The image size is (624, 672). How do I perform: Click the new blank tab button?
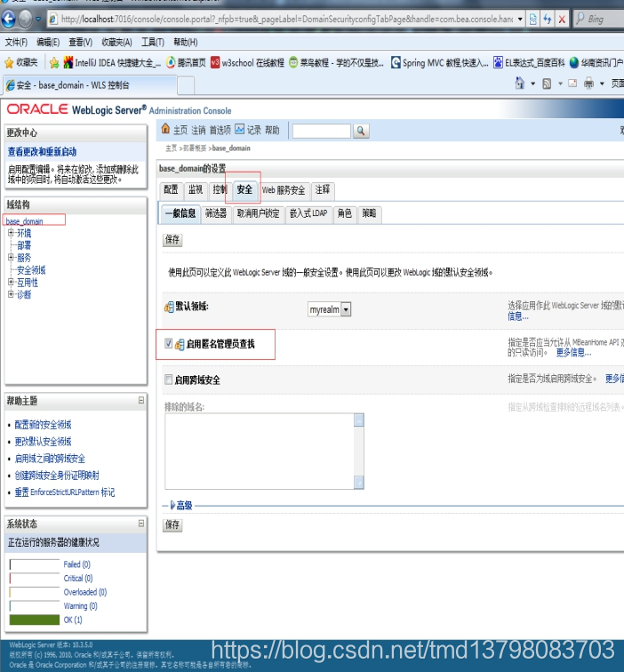[x=186, y=85]
